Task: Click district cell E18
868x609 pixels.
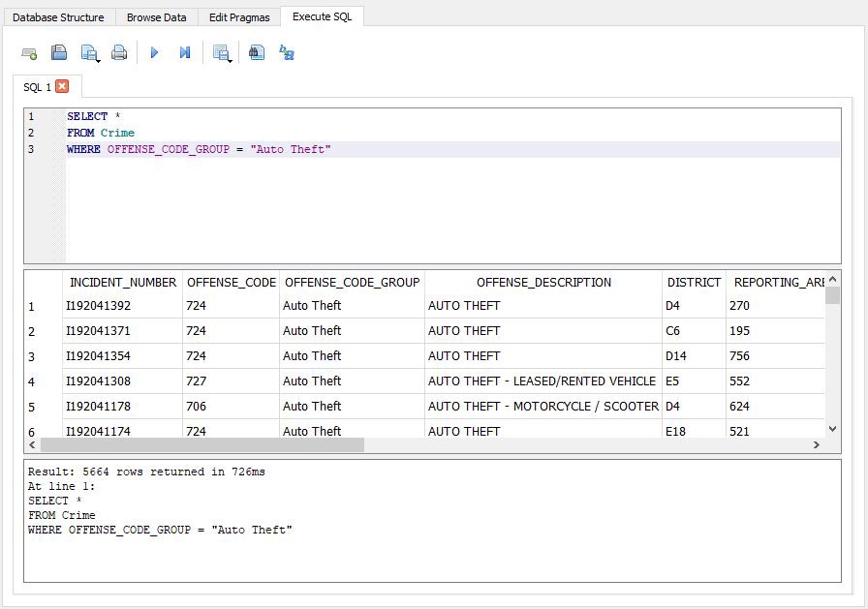Action: [694, 429]
